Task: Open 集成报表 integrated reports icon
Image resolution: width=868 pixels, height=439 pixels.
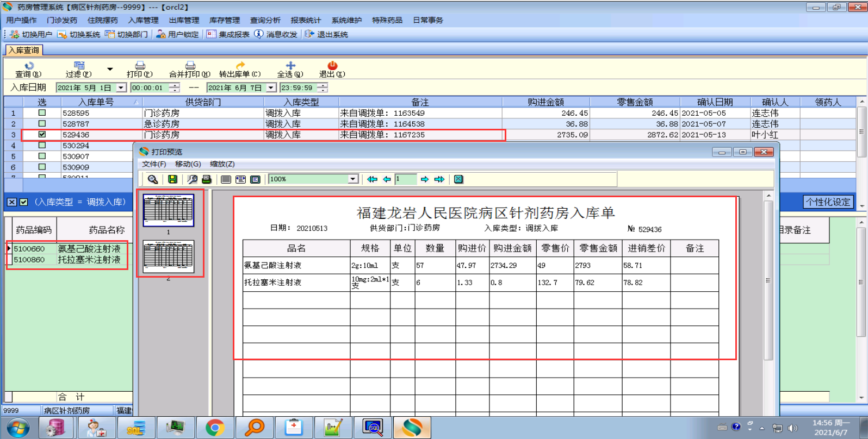Action: click(x=212, y=34)
